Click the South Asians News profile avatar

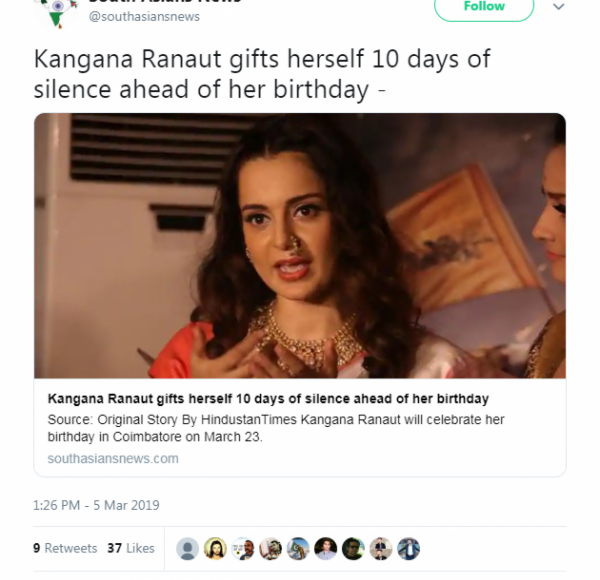tap(56, 10)
